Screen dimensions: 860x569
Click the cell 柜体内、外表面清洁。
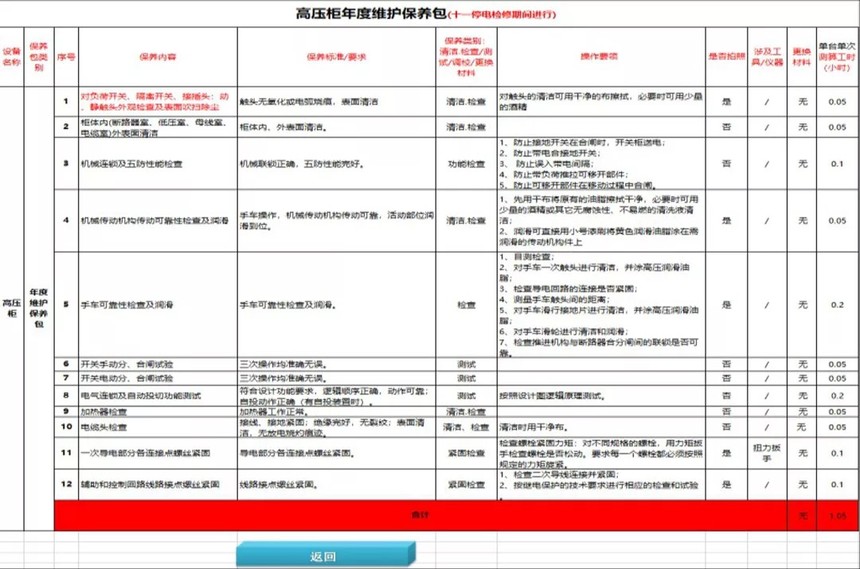336,127
